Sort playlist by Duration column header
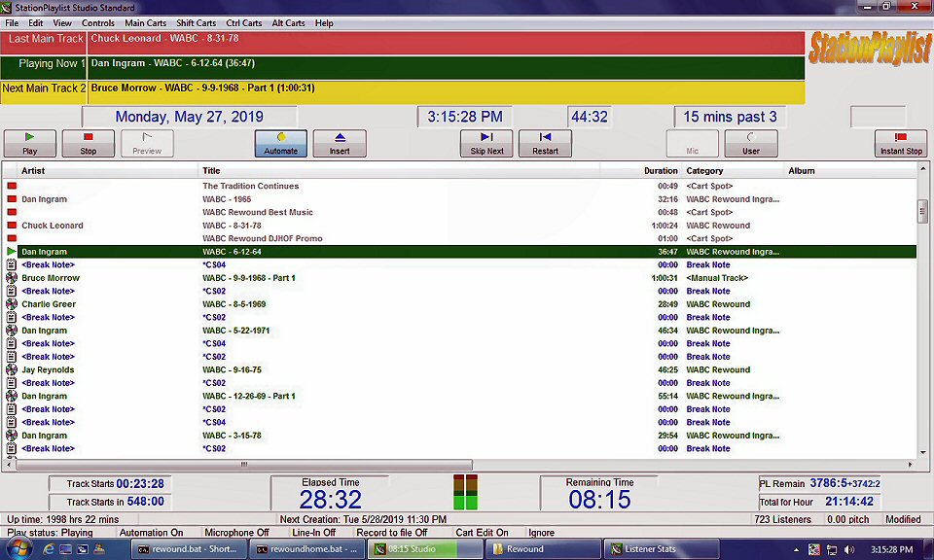934x560 pixels. coord(661,171)
